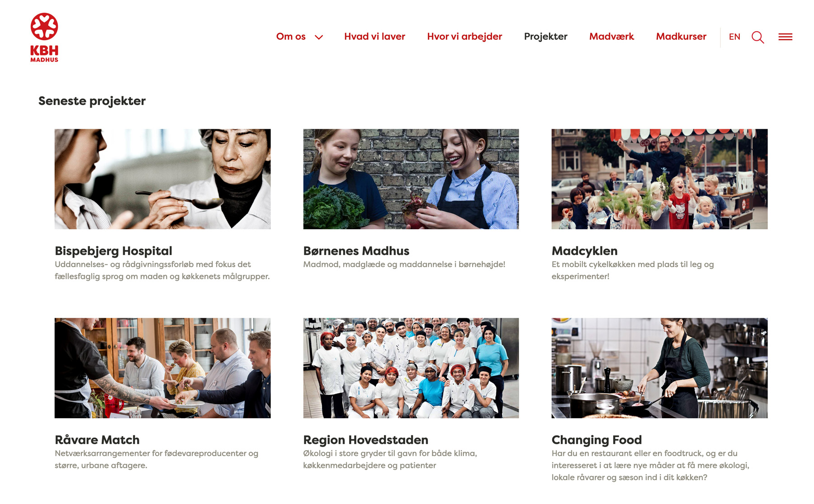Follow the Bispebjerg Hospital title link

point(114,251)
